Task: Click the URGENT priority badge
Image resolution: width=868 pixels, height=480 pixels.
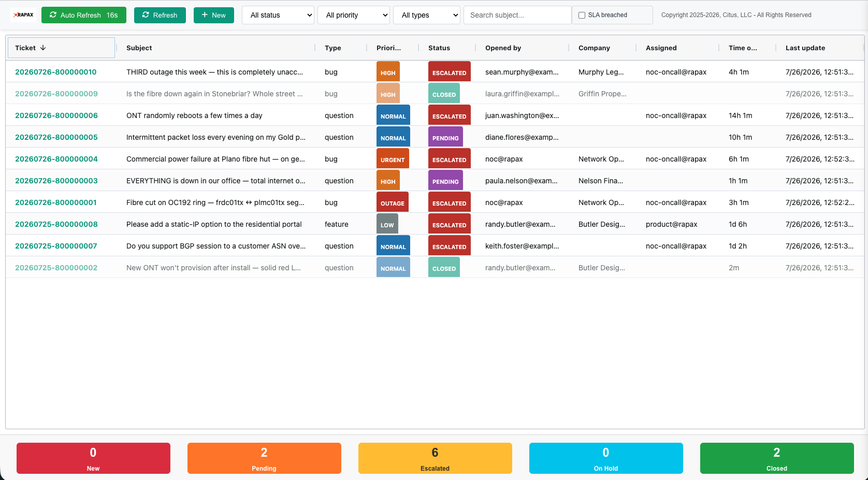Action: click(x=393, y=159)
